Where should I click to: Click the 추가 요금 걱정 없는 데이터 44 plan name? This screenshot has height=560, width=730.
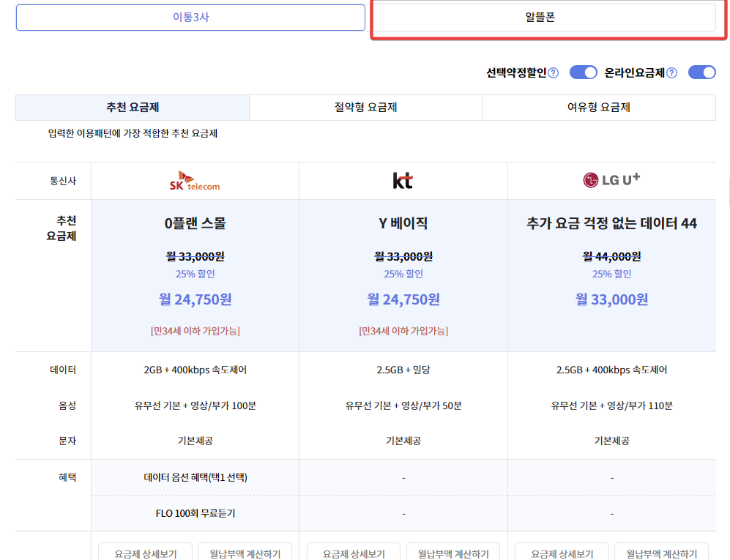611,224
